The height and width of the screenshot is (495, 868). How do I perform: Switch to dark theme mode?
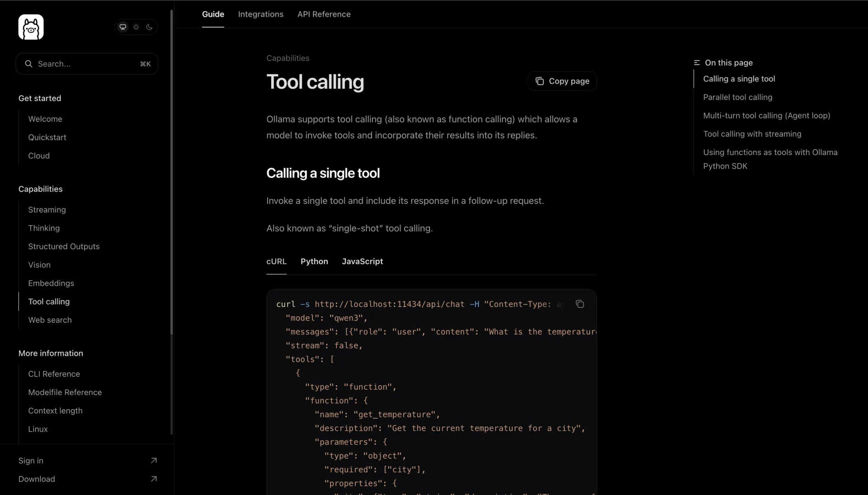coord(150,27)
